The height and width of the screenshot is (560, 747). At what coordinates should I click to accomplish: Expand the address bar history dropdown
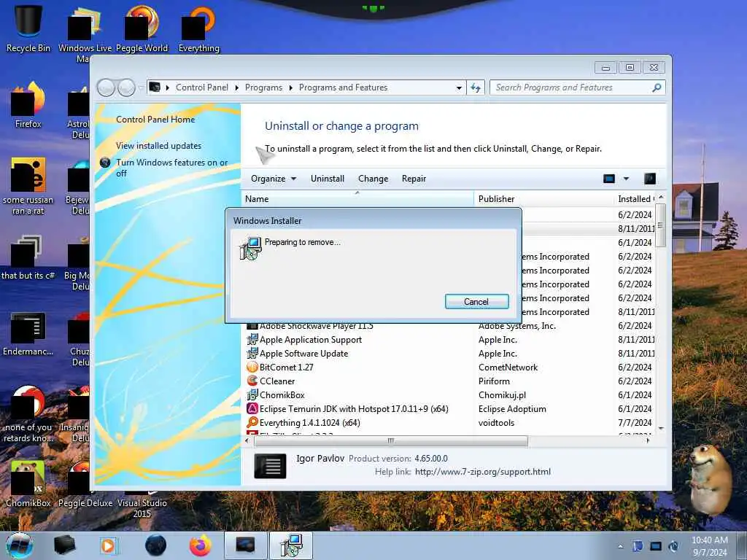(459, 87)
